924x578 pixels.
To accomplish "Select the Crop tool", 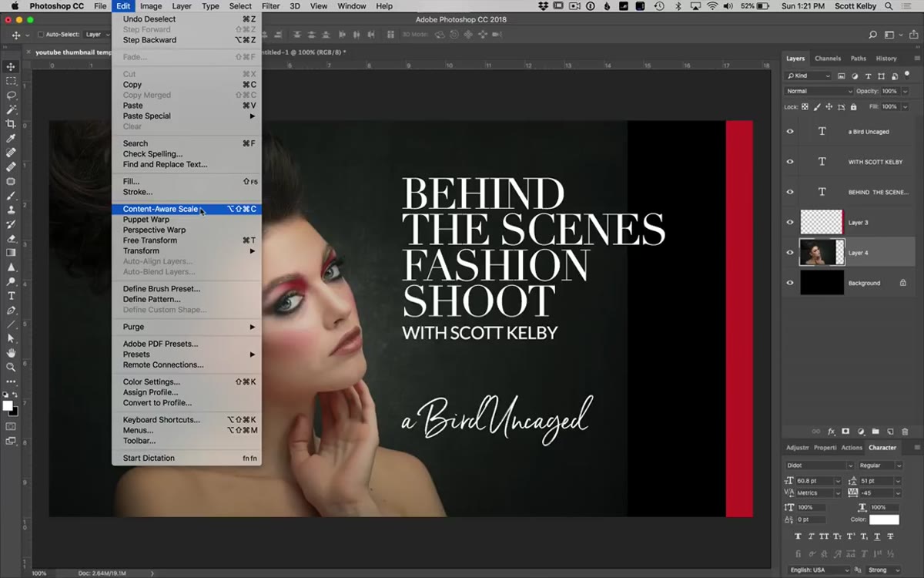I will 11,124.
